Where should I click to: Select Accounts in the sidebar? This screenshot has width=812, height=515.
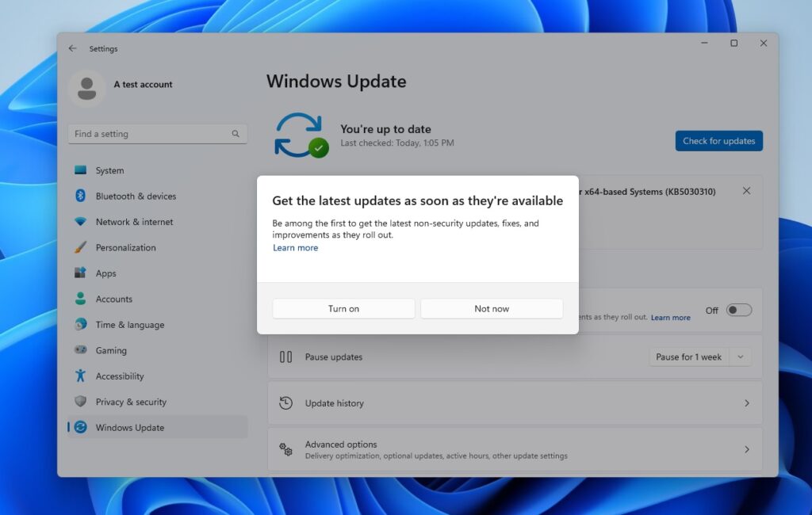click(x=116, y=299)
